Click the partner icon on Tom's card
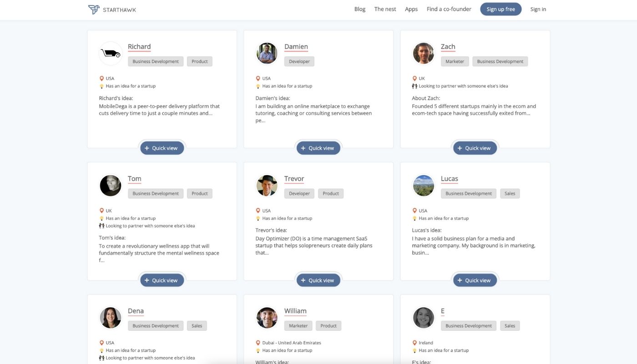The height and width of the screenshot is (364, 637). 101,225
